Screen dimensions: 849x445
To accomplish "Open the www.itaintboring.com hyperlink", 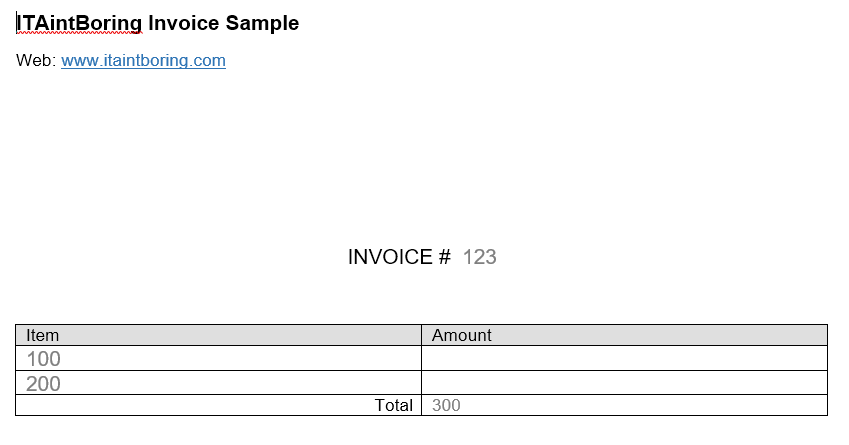I will click(x=143, y=60).
